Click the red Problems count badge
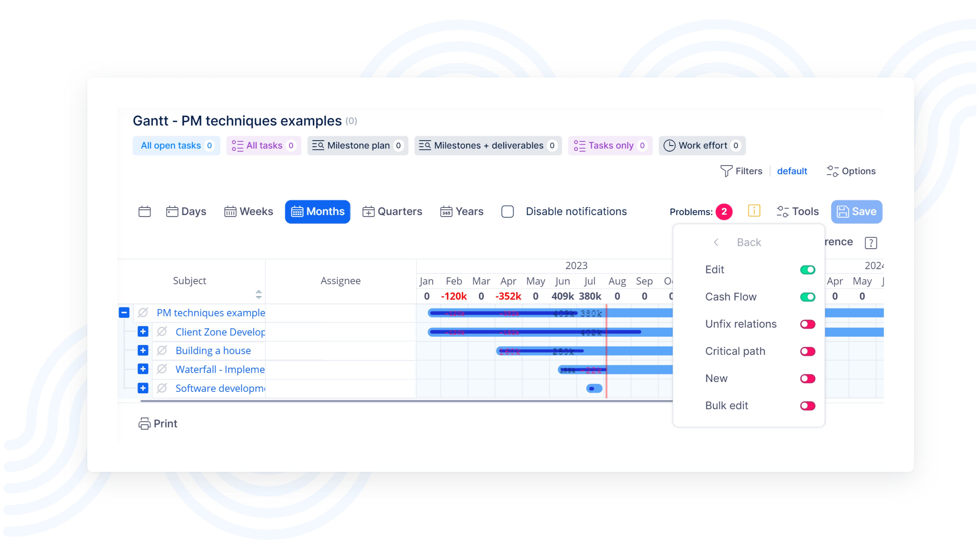This screenshot has width=980, height=549. point(724,211)
